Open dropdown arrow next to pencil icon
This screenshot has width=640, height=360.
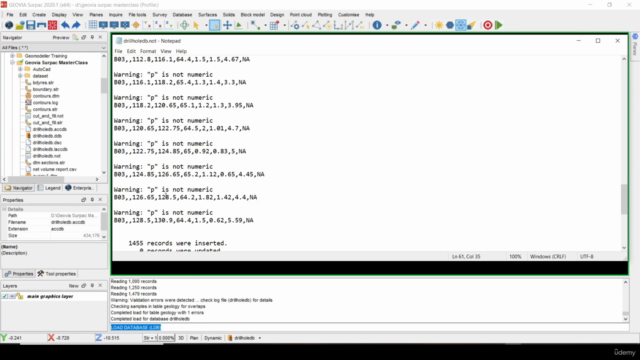[x=425, y=25]
